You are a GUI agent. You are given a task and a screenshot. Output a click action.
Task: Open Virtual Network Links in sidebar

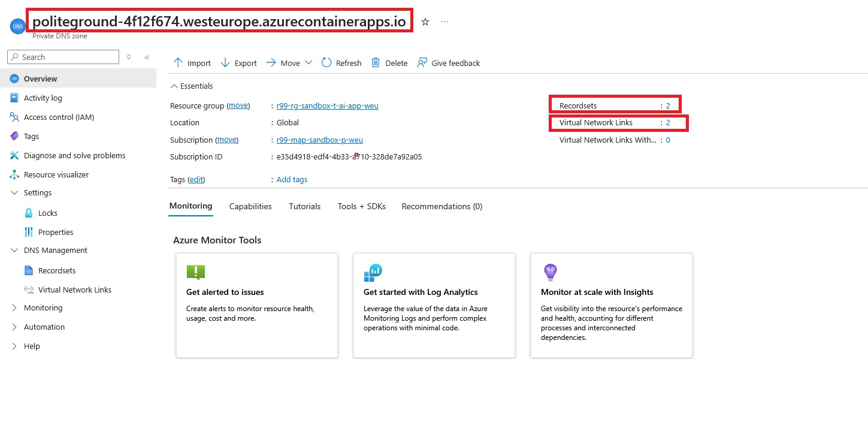(74, 290)
